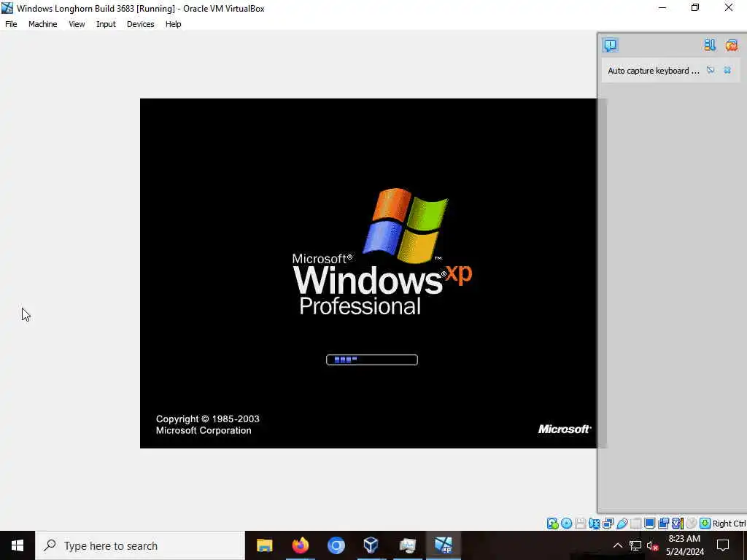This screenshot has height=560, width=747.
Task: Open the Help menu
Action: (174, 24)
